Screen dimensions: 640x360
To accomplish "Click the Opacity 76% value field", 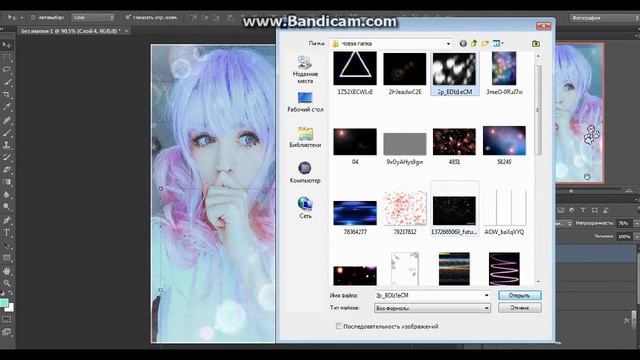I will point(624,223).
